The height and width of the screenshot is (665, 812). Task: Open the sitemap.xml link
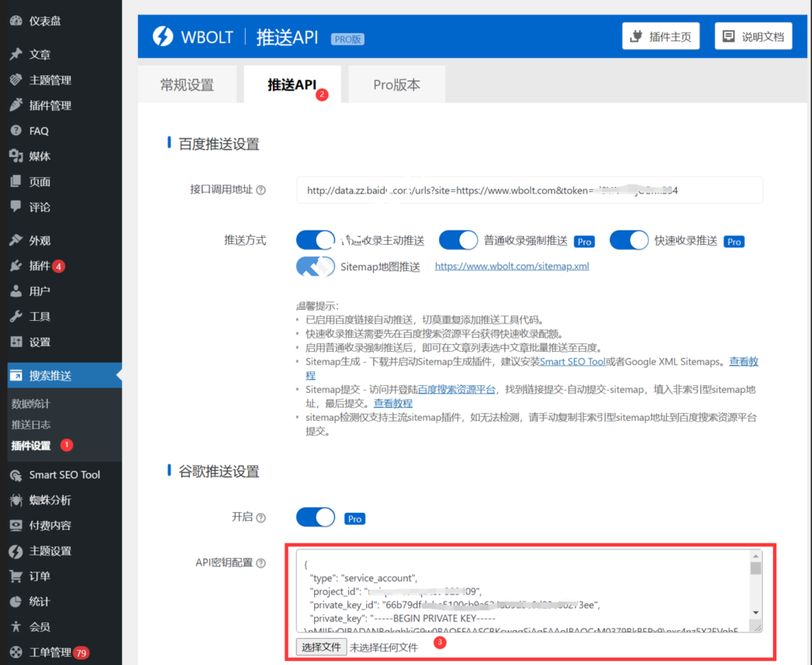tap(510, 266)
